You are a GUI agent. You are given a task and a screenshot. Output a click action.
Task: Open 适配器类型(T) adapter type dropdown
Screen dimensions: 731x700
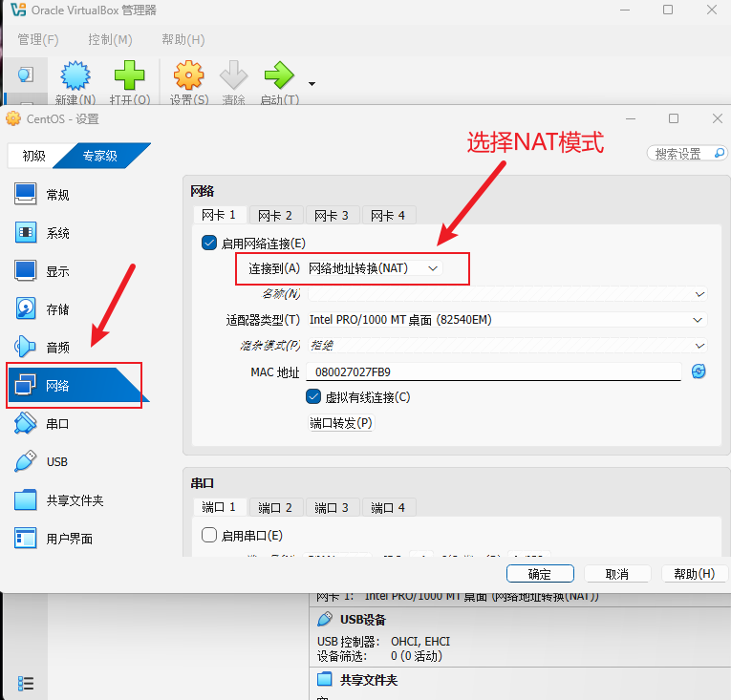tap(507, 320)
